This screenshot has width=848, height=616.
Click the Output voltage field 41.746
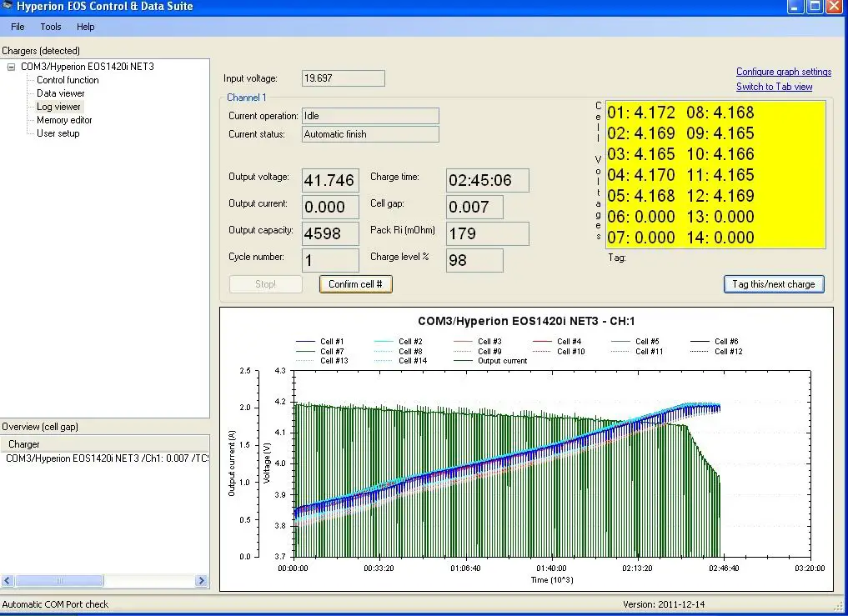click(x=330, y=180)
